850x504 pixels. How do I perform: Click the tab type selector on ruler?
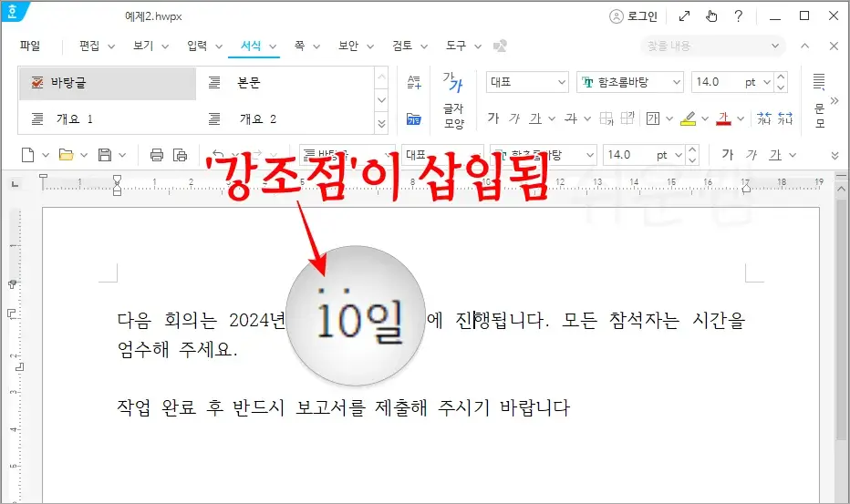[x=15, y=185]
